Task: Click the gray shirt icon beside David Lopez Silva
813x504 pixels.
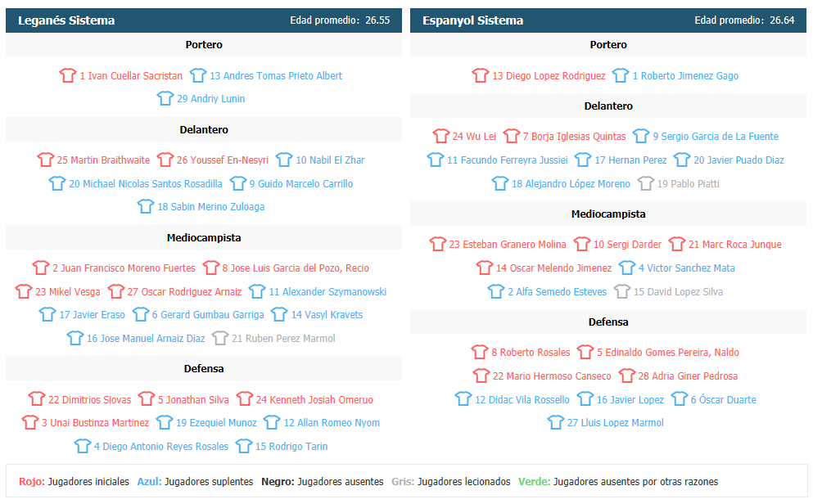Action: point(622,291)
